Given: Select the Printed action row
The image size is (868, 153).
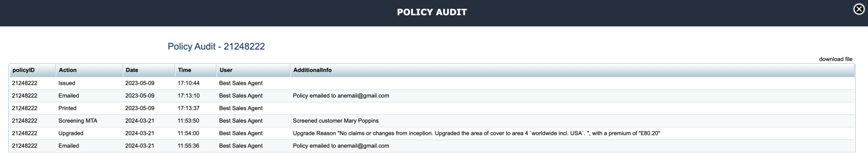Looking at the screenshot, I should point(432,108).
